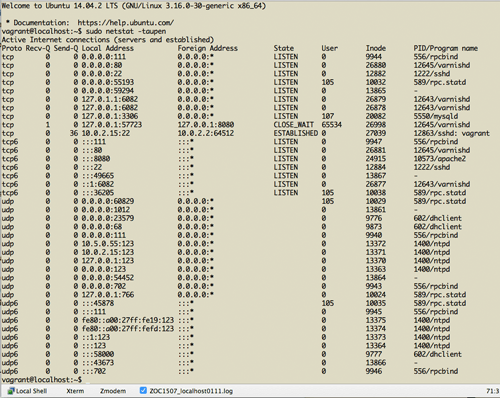Click the 'Foreign Address' column header
This screenshot has width=500, height=398.
[208, 48]
